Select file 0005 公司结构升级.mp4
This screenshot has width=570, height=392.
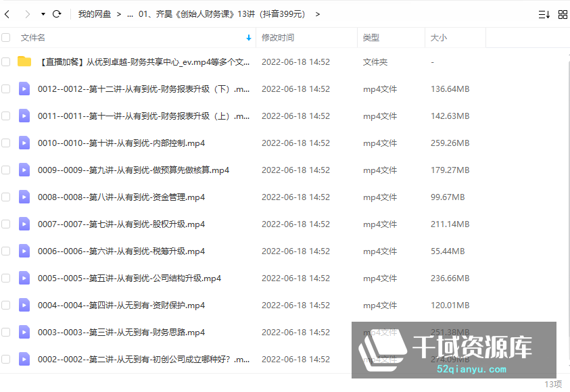coord(129,278)
